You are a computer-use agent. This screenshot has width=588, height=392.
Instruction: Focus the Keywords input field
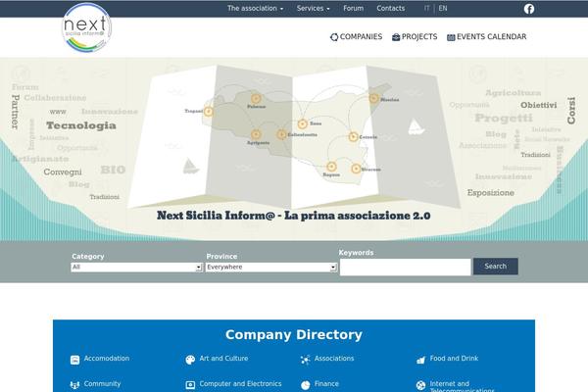(405, 268)
